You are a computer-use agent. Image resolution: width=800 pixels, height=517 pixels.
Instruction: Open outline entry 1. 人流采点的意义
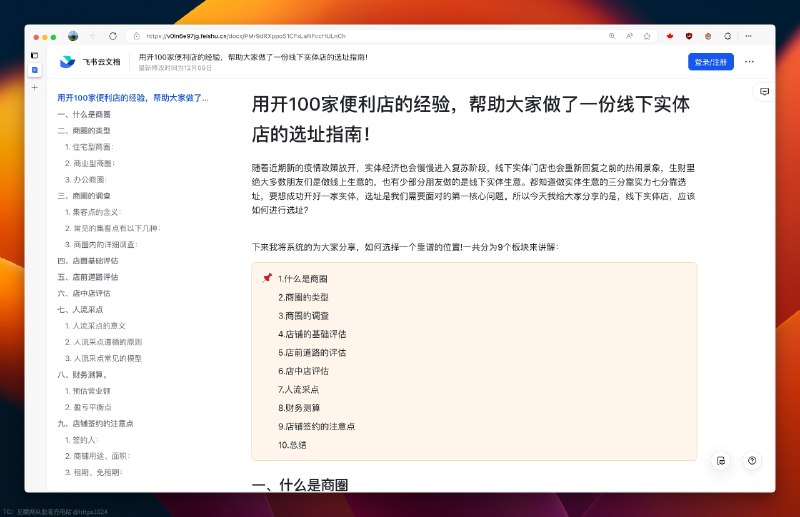[95, 326]
